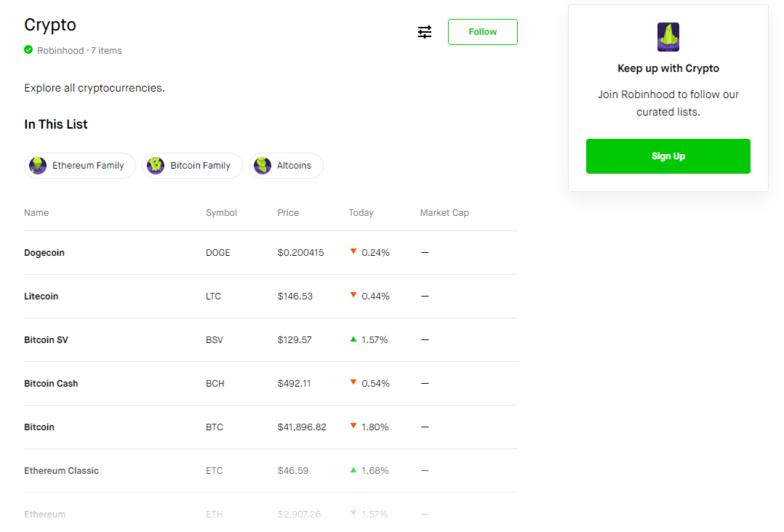Click the Altcoins chip icon
The image size is (784, 532).
point(263,166)
